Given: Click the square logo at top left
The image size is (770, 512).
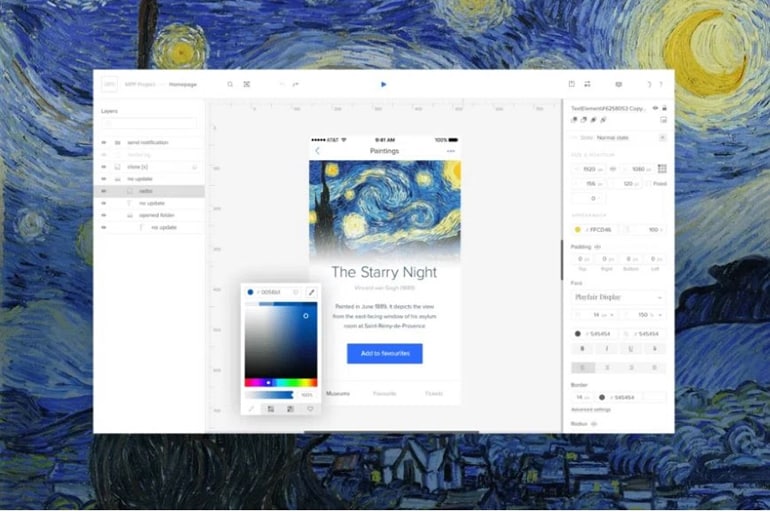Looking at the screenshot, I should pos(110,84).
